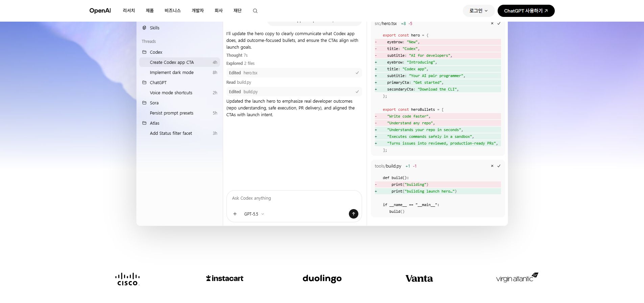The height and width of the screenshot is (303, 644).
Task: Click checkmark on Edited hero.tsx row
Action: [357, 73]
